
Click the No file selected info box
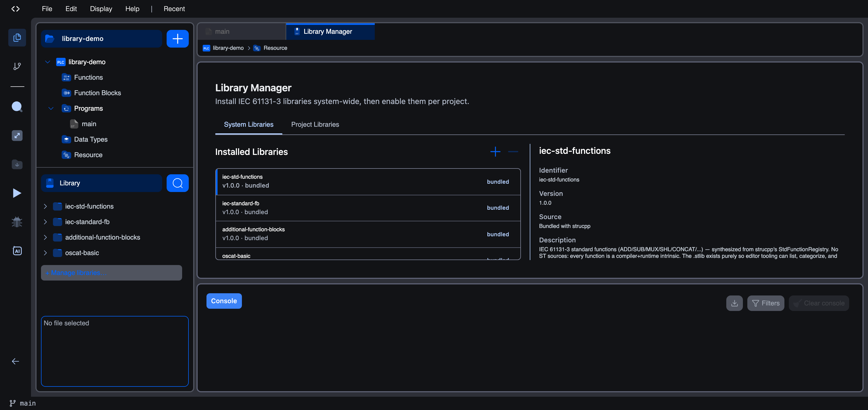115,351
